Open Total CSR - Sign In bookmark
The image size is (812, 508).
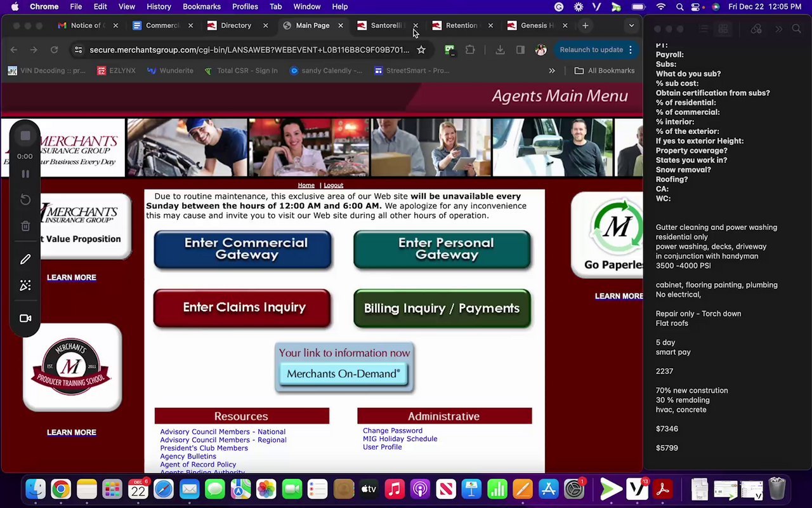[240, 70]
